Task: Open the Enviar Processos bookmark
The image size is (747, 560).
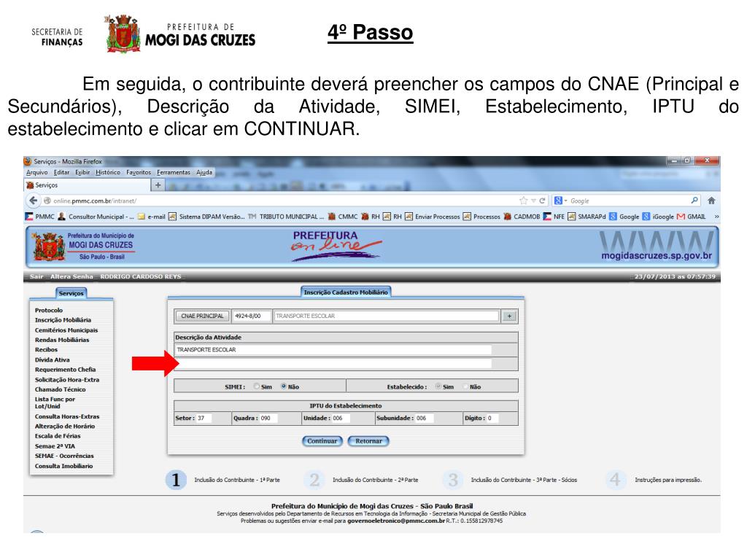Action: (433, 217)
